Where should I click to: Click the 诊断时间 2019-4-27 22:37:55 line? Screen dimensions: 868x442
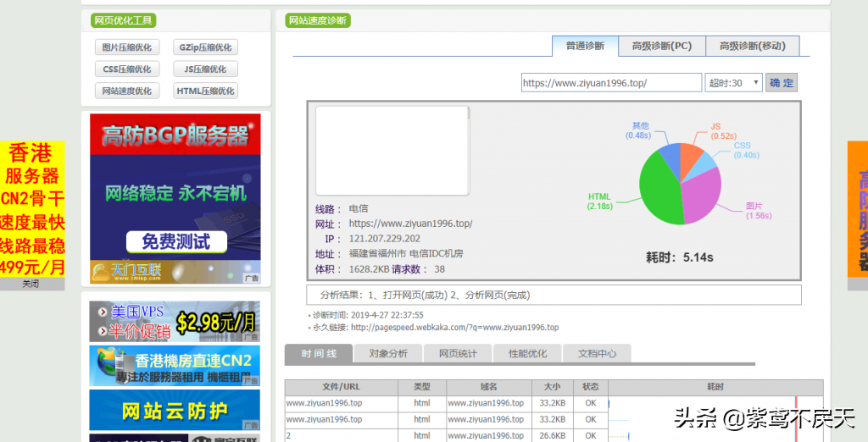[368, 315]
